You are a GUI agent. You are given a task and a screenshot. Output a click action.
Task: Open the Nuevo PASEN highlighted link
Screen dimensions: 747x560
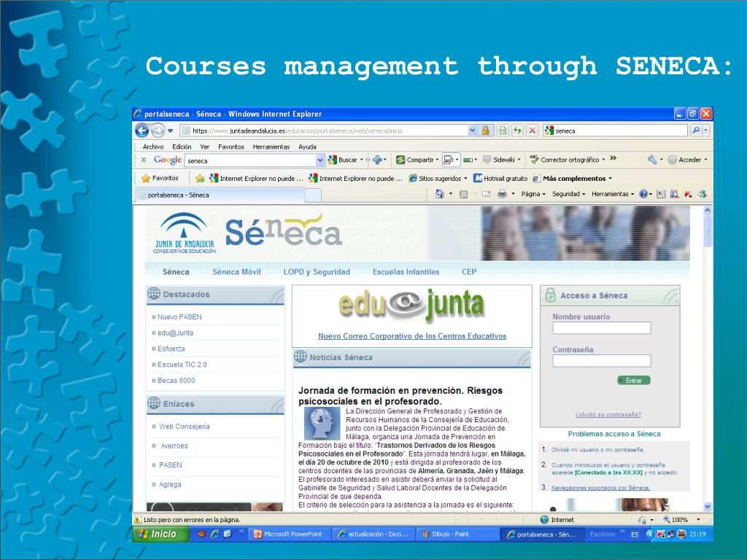tap(179, 316)
